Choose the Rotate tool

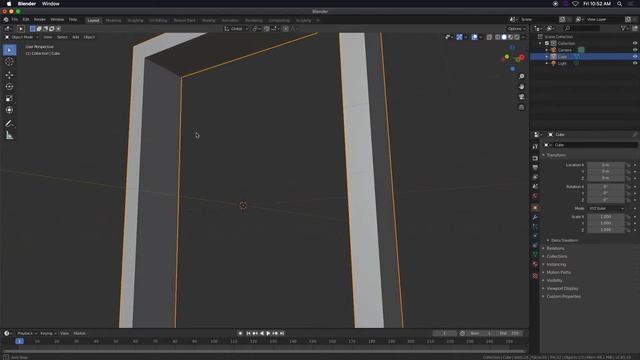click(x=9, y=87)
